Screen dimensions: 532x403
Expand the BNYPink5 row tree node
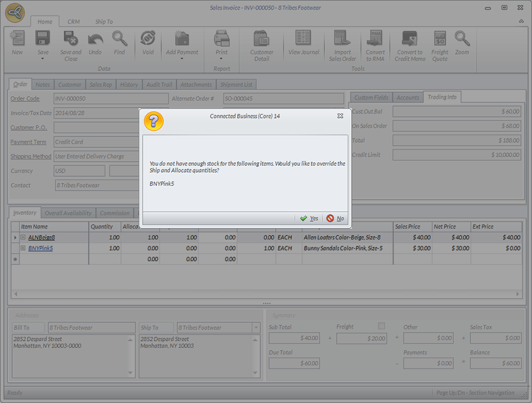(x=23, y=248)
